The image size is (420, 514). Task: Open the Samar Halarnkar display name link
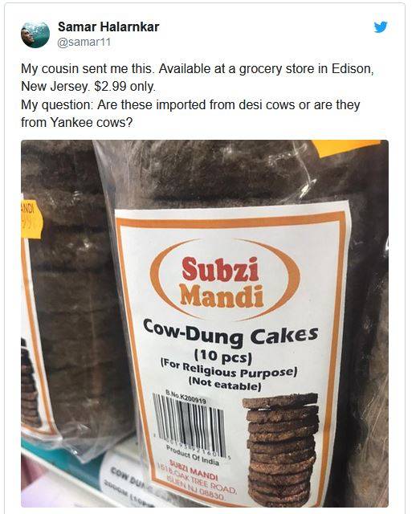[x=108, y=27]
